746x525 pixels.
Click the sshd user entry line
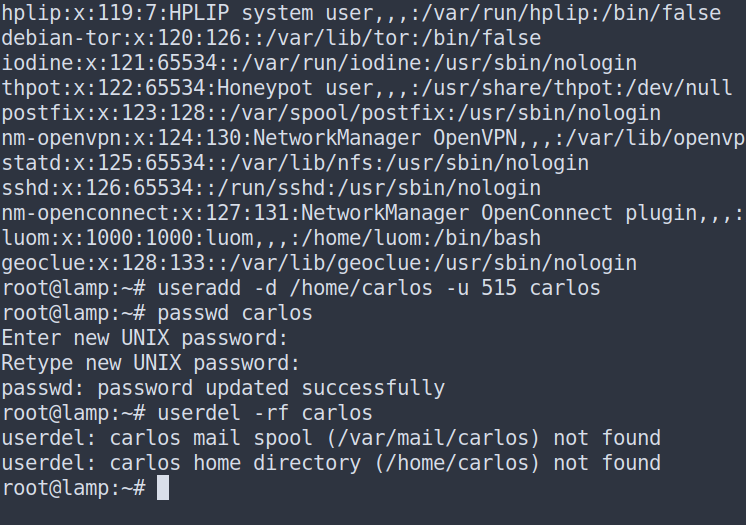[271, 188]
